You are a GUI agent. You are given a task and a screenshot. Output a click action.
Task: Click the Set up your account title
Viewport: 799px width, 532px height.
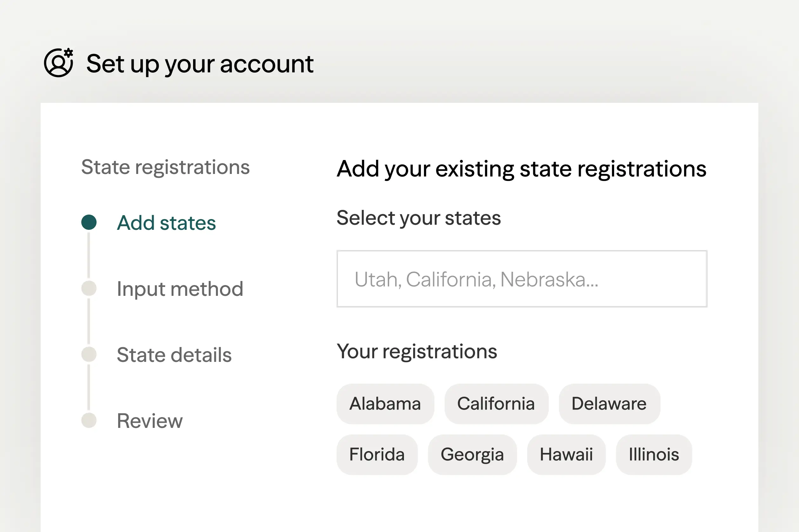200,63
